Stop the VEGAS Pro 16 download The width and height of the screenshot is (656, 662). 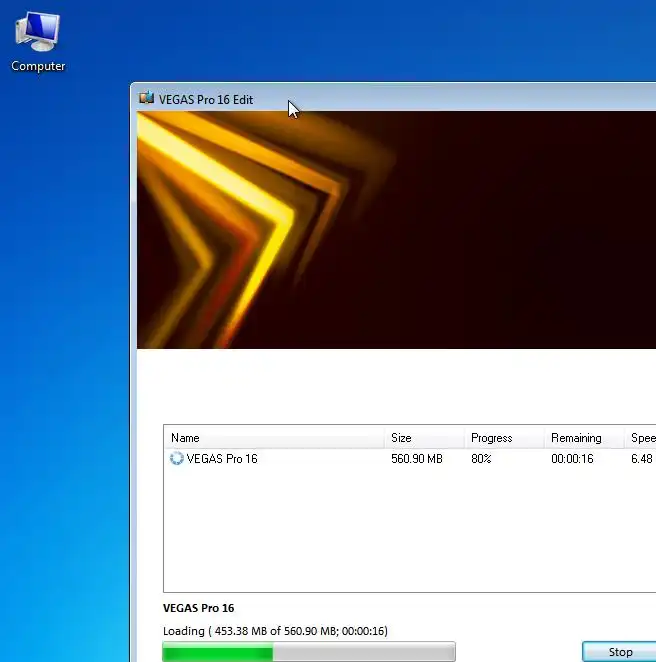[x=619, y=652]
